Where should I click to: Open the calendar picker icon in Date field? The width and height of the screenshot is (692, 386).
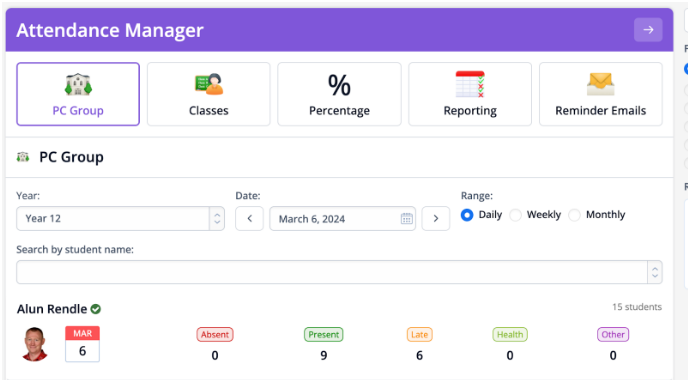[406, 218]
